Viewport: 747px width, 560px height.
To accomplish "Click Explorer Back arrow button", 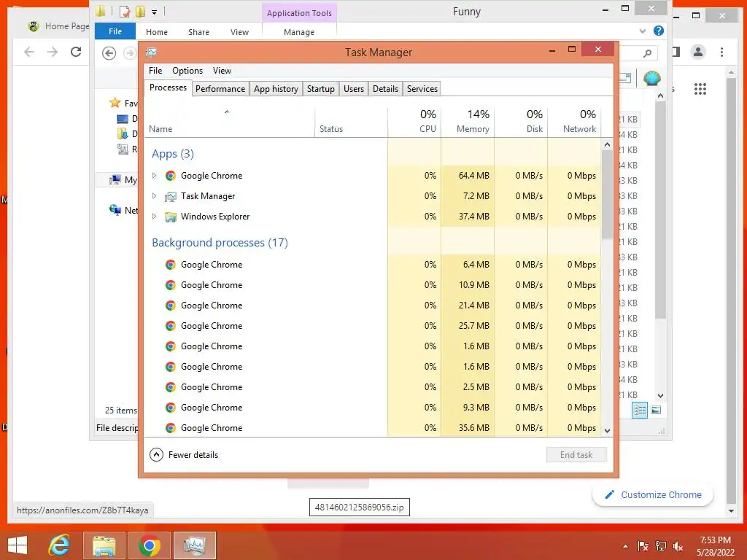I will point(109,53).
